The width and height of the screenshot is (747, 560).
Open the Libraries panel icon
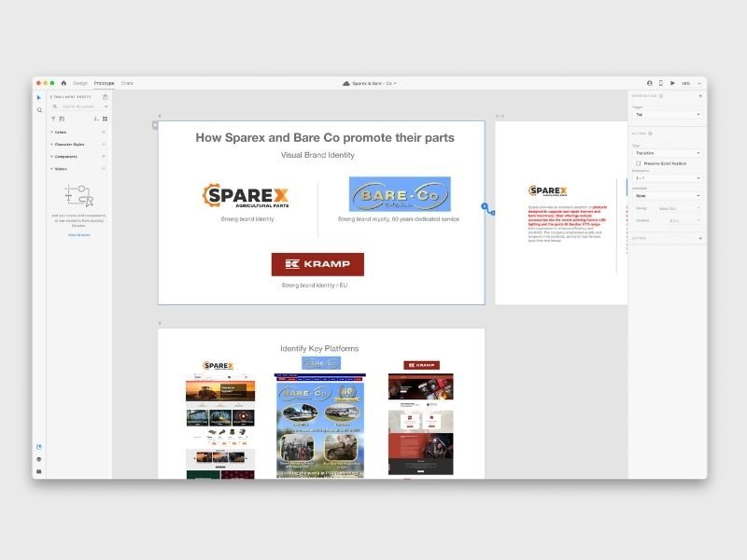[39, 447]
